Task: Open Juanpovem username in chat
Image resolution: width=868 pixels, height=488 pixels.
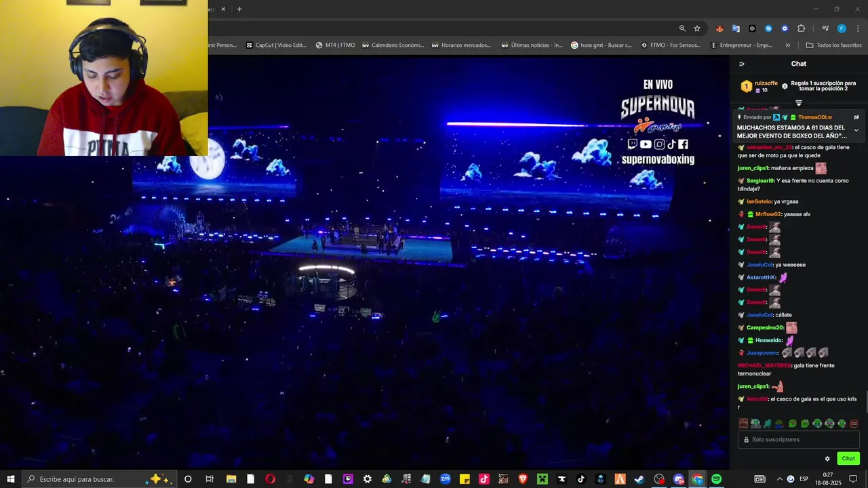Action: coord(762,352)
